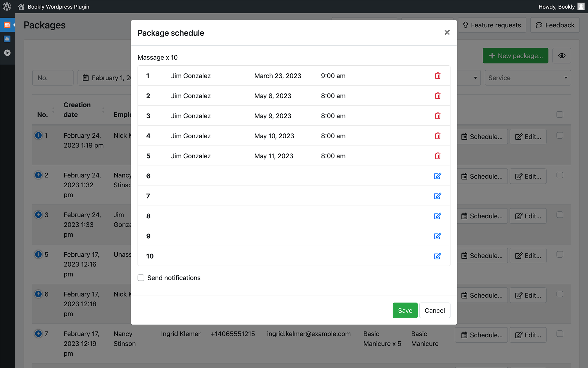Open WordPress logo menu

(x=7, y=6)
